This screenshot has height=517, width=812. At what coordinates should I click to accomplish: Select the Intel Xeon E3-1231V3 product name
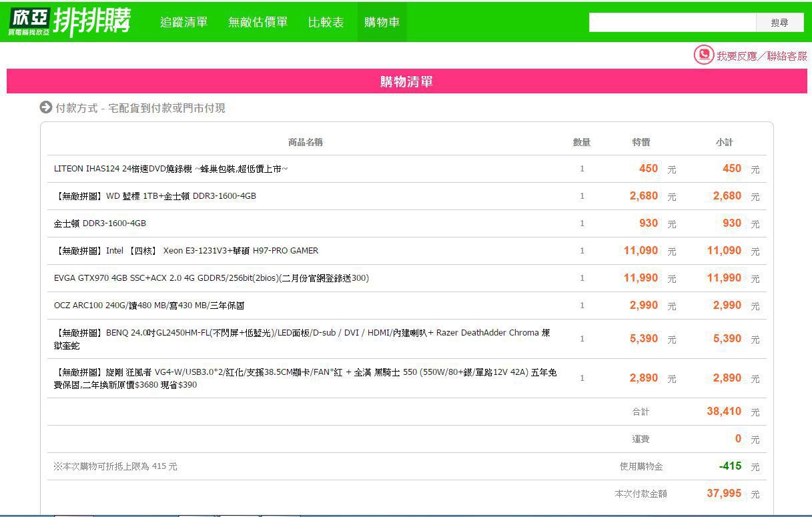[x=186, y=251]
